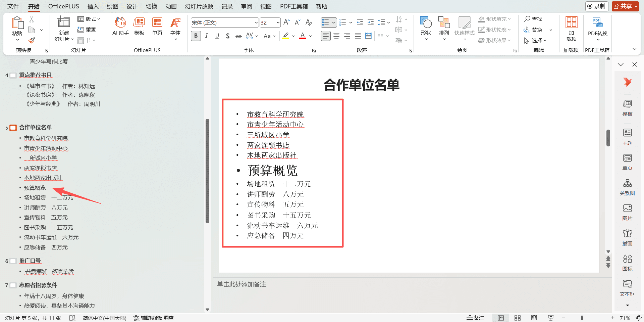Open the AI 助手 assistant
This screenshot has height=322, width=644.
click(x=120, y=26)
